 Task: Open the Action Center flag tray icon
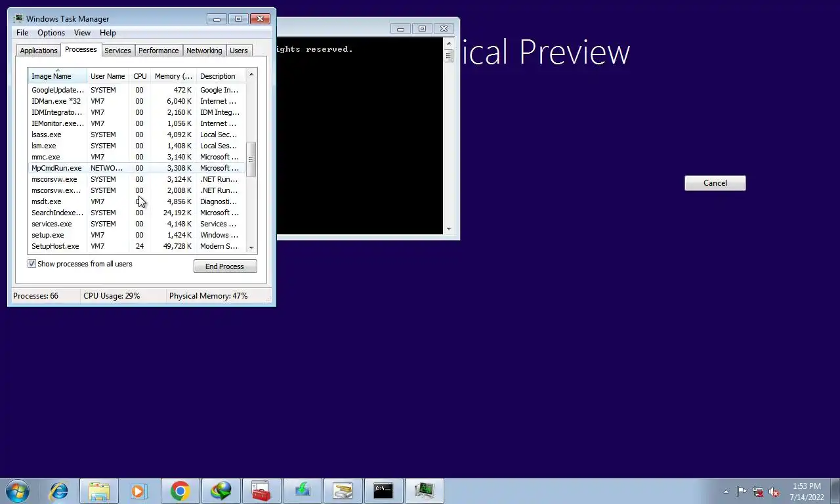click(742, 492)
